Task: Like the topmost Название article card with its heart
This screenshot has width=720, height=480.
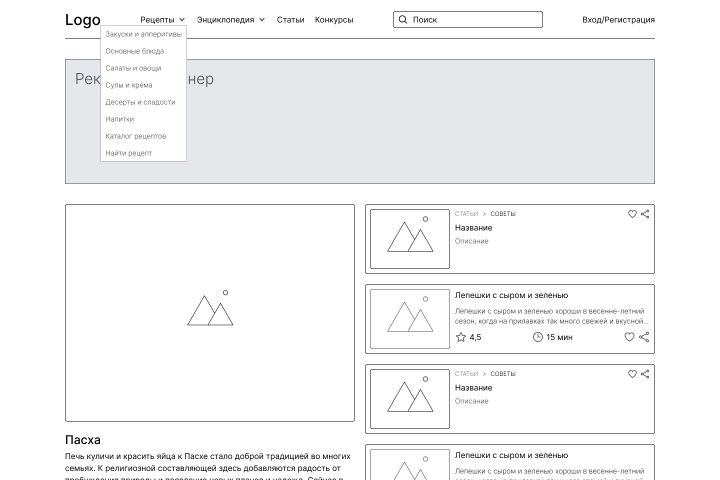Action: click(632, 214)
